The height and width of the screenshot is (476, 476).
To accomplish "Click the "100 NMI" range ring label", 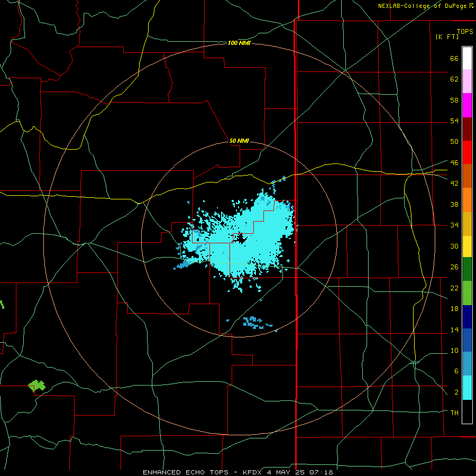I will pos(239,43).
